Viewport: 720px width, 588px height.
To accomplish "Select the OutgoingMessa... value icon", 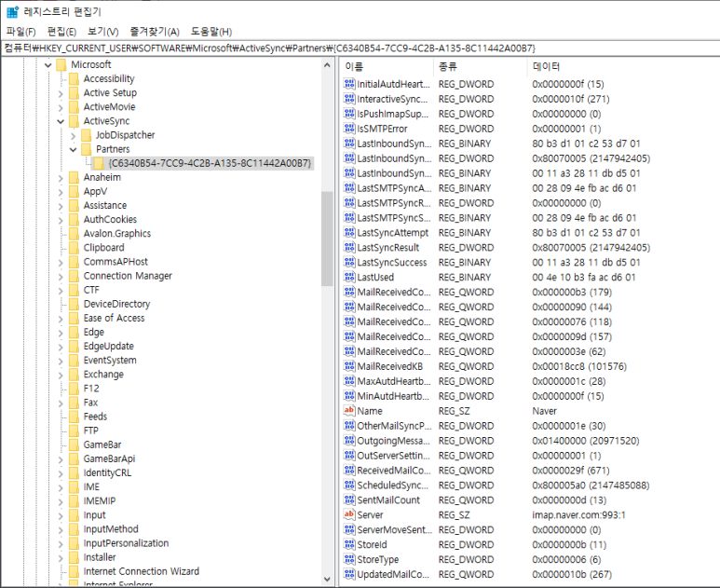I will [x=349, y=440].
